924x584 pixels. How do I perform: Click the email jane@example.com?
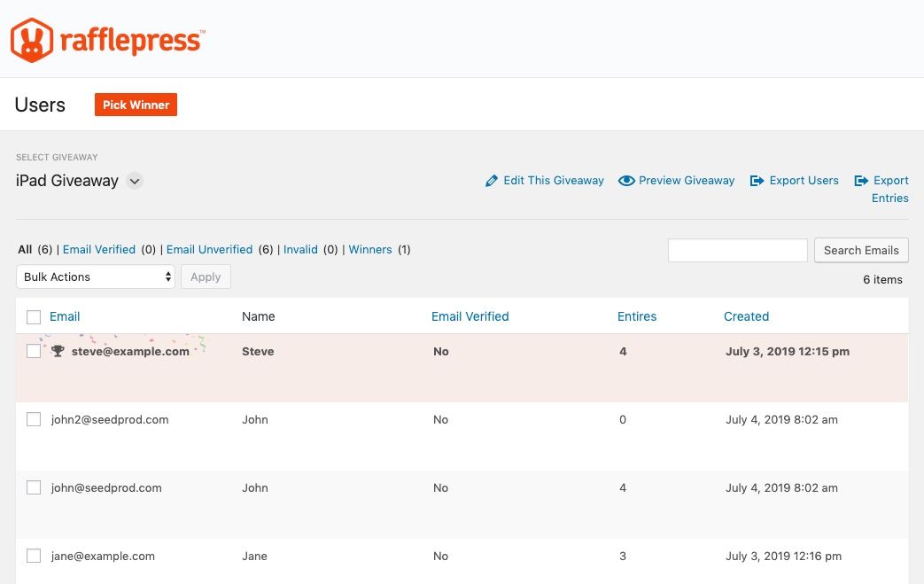[x=103, y=556]
